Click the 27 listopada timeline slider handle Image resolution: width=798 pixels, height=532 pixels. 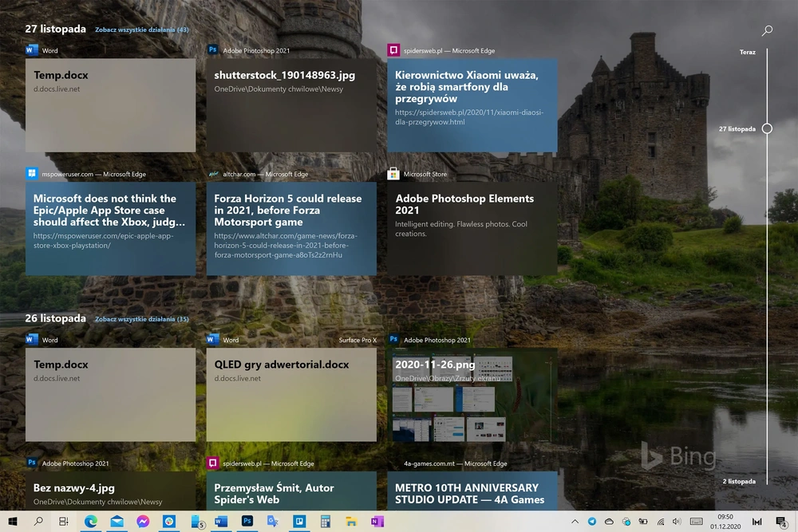(767, 128)
